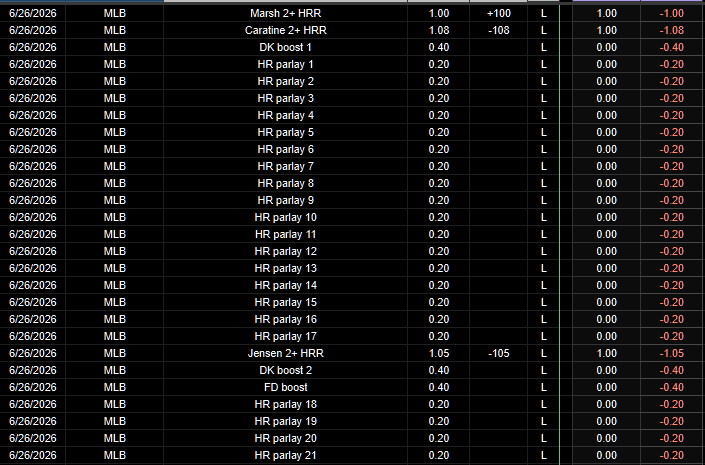
Task: Select the -108 odds cell
Action: (499, 31)
